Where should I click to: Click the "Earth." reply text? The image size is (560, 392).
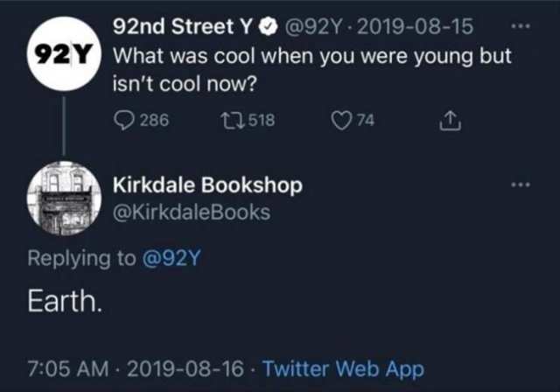coord(67,304)
